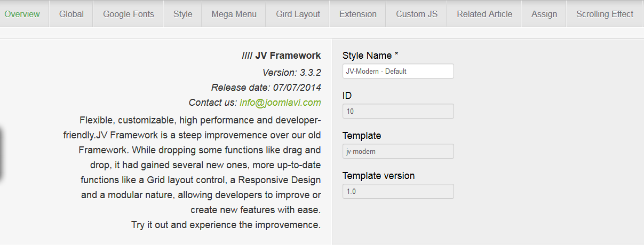Switch to the Scrolling Effect tab
This screenshot has height=250, width=644.
coord(605,14)
